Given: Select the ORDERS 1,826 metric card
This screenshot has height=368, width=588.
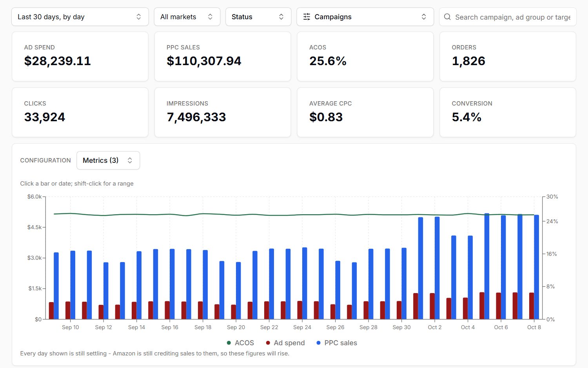Looking at the screenshot, I should (508, 56).
